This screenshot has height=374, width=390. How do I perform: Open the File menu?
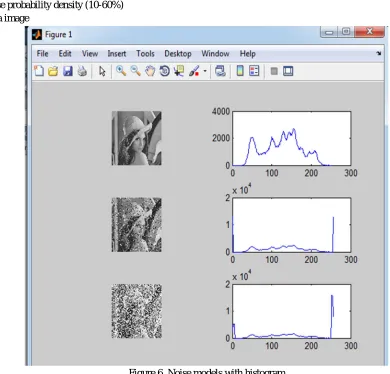42,54
